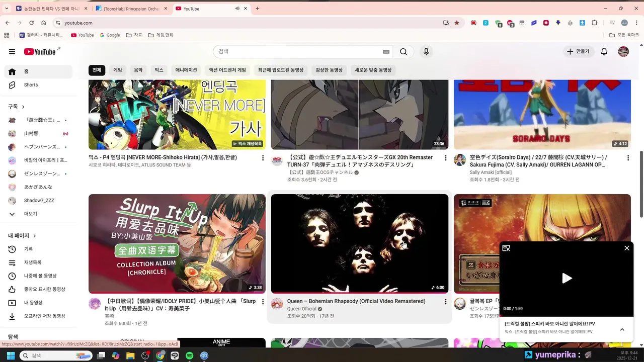The height and width of the screenshot is (362, 644).
Task: Select the 액션 어드벤처 게임 chip
Action: 227,70
